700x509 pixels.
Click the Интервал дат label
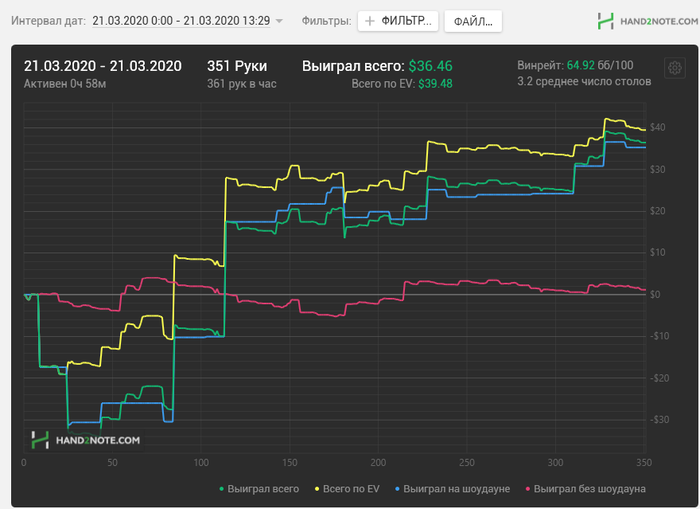point(48,21)
